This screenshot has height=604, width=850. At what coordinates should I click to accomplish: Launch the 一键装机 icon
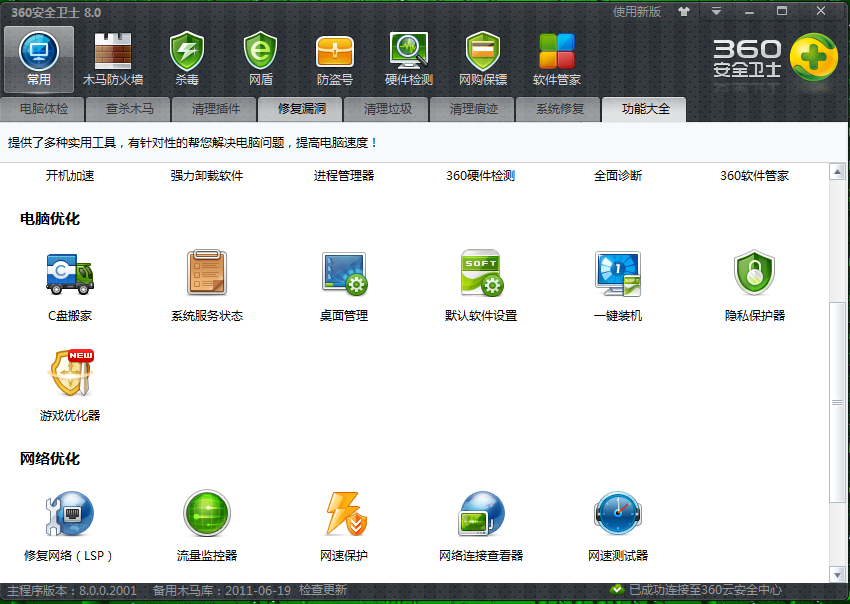618,273
